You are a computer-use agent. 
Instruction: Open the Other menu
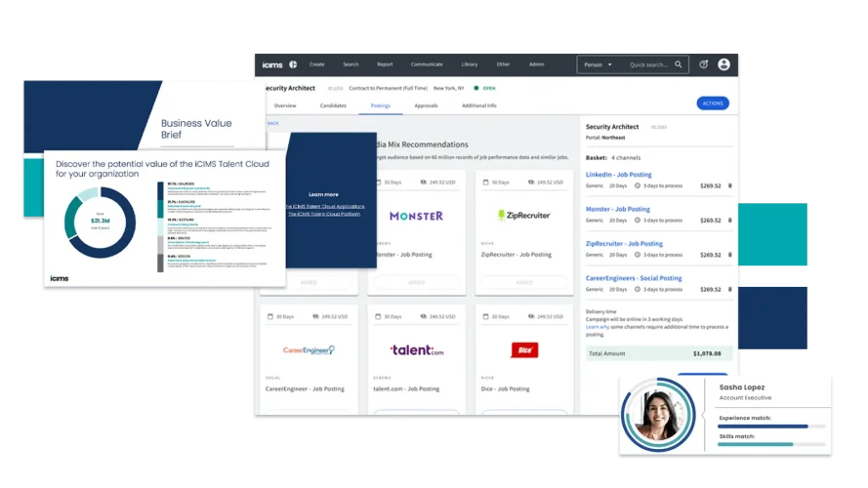(503, 64)
